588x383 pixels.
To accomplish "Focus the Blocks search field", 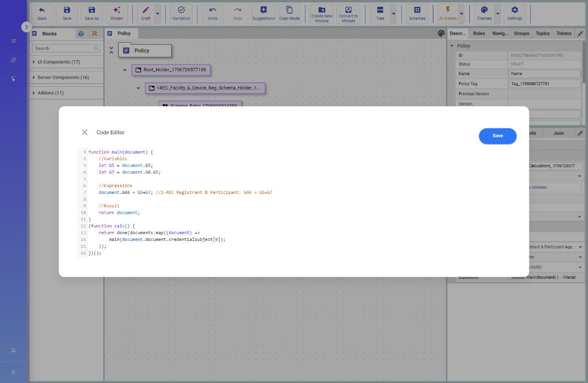I will 66,48.
